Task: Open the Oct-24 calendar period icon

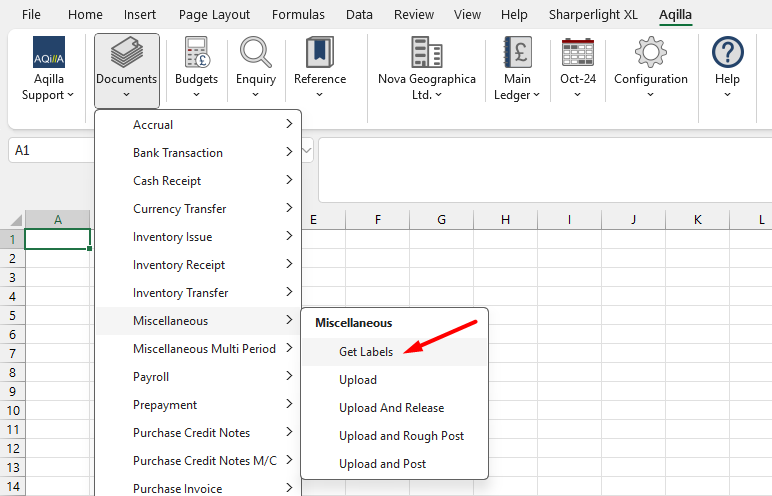Action: (x=578, y=52)
